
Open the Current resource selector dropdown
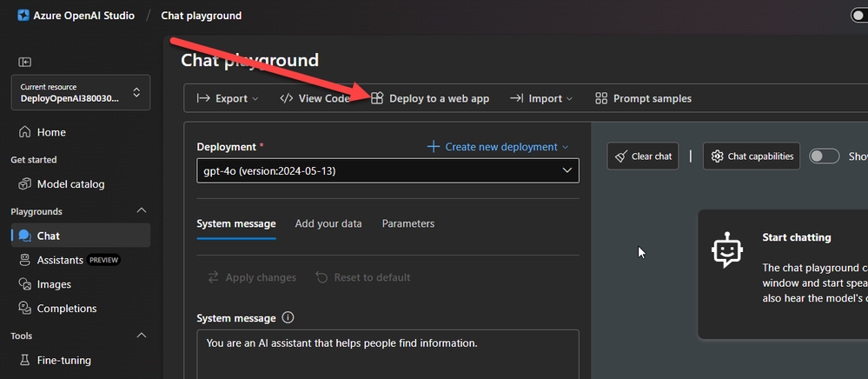pos(81,92)
